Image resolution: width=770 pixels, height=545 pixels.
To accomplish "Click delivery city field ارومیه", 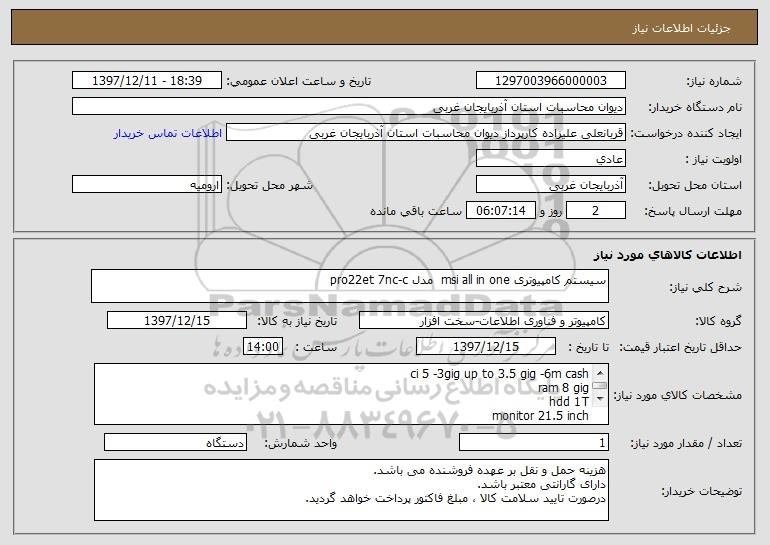I will (x=147, y=185).
